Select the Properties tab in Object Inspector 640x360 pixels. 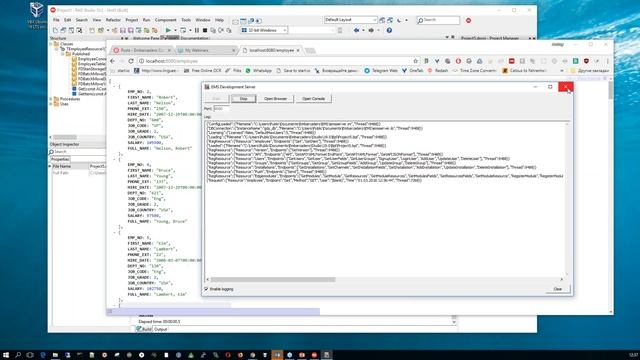point(60,159)
